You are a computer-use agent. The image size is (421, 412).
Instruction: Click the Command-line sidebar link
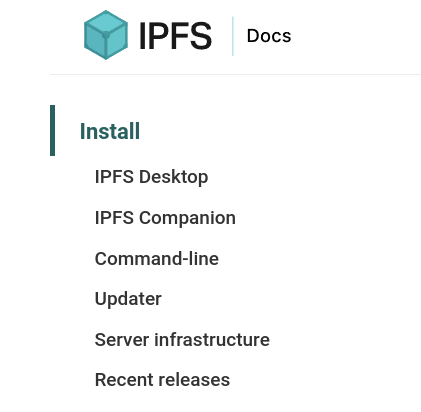pyautogui.click(x=157, y=259)
